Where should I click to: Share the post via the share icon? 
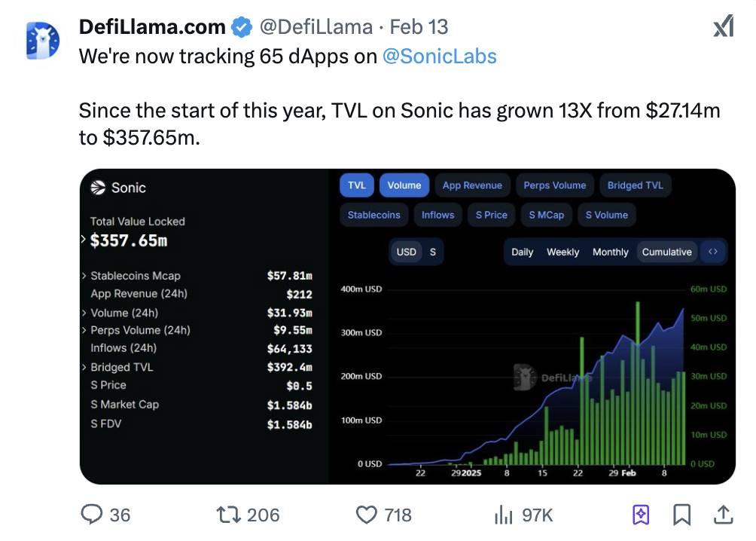coord(723,515)
